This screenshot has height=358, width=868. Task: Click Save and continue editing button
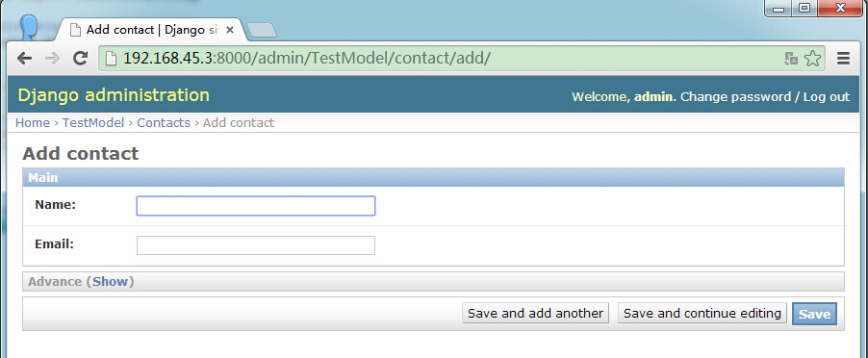[x=702, y=313]
